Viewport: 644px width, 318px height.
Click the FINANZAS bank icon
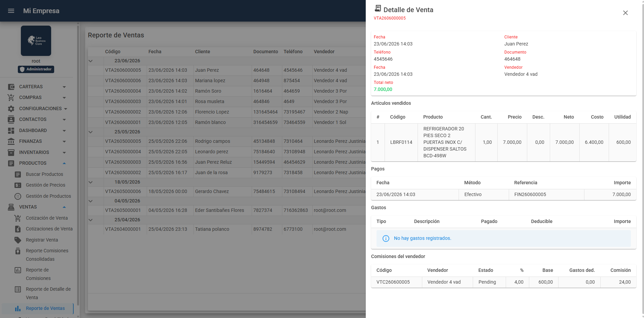tap(11, 141)
